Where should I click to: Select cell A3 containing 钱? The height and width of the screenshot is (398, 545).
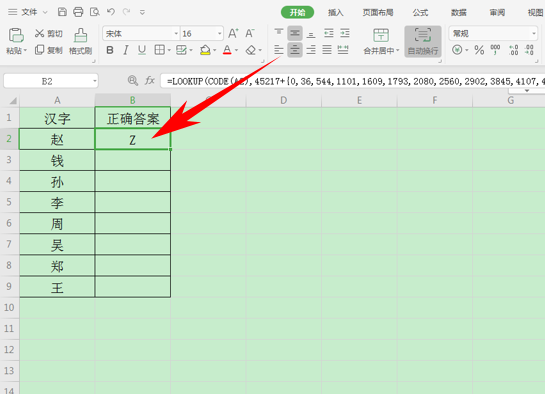coord(57,160)
